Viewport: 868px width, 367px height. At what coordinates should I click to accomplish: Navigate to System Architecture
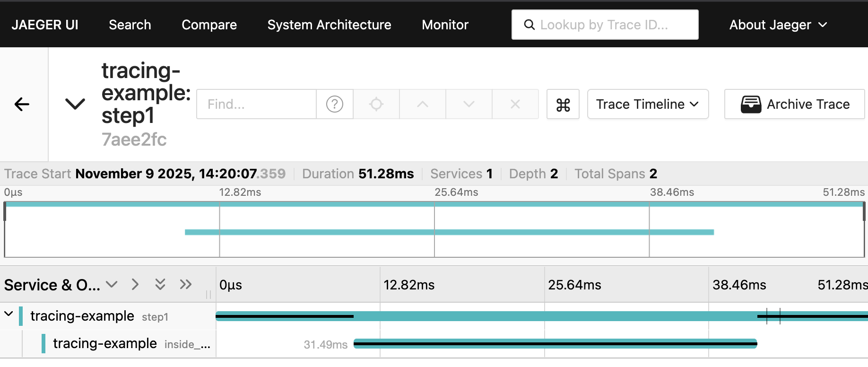pyautogui.click(x=329, y=25)
